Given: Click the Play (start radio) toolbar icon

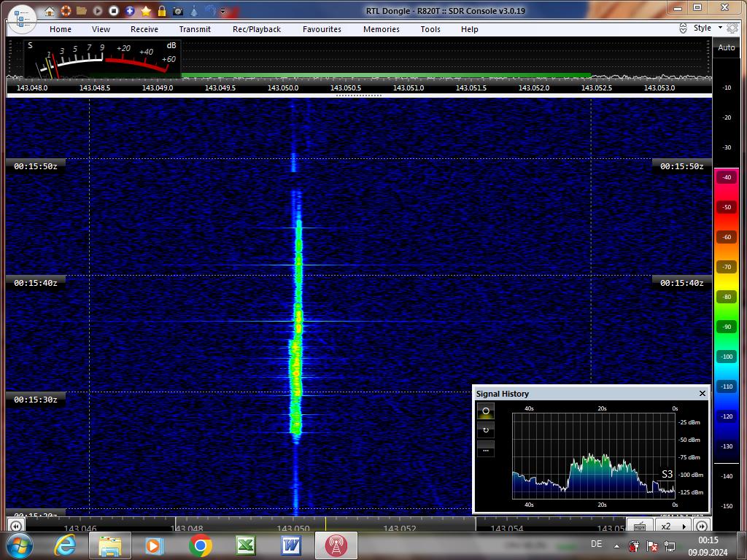Looking at the screenshot, I should click(98, 10).
